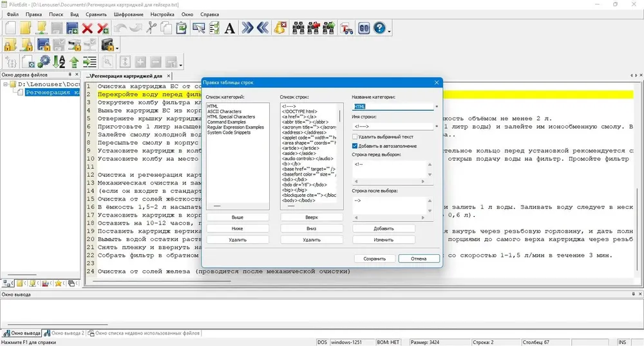This screenshot has width=644, height=346.
Task: Click the font 'A' toolbar icon
Action: point(230,28)
